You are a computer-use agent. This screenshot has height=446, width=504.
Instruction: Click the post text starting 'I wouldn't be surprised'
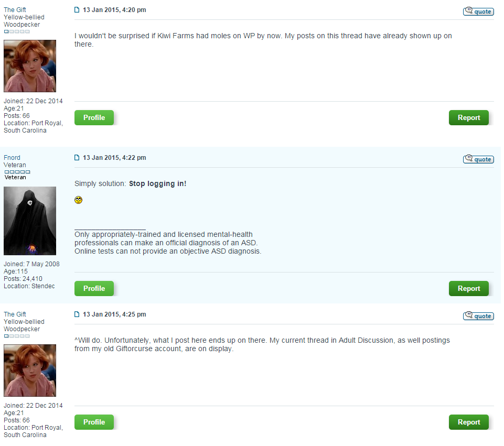pos(263,40)
